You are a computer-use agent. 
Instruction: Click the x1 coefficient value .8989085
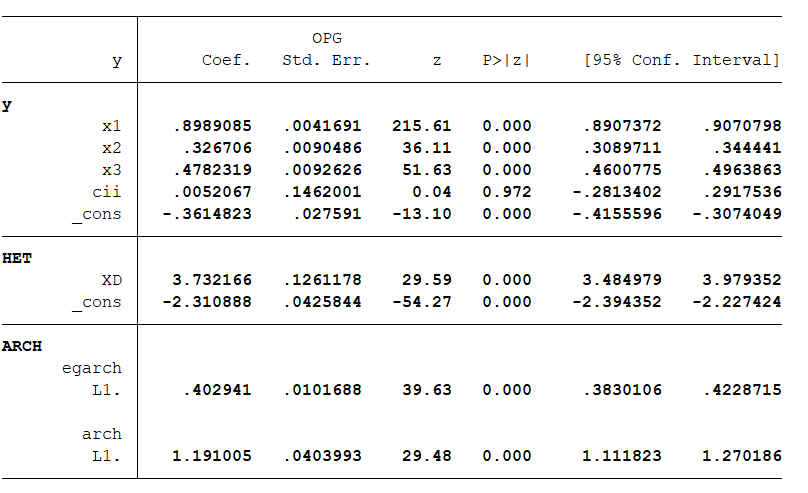pyautogui.click(x=212, y=126)
